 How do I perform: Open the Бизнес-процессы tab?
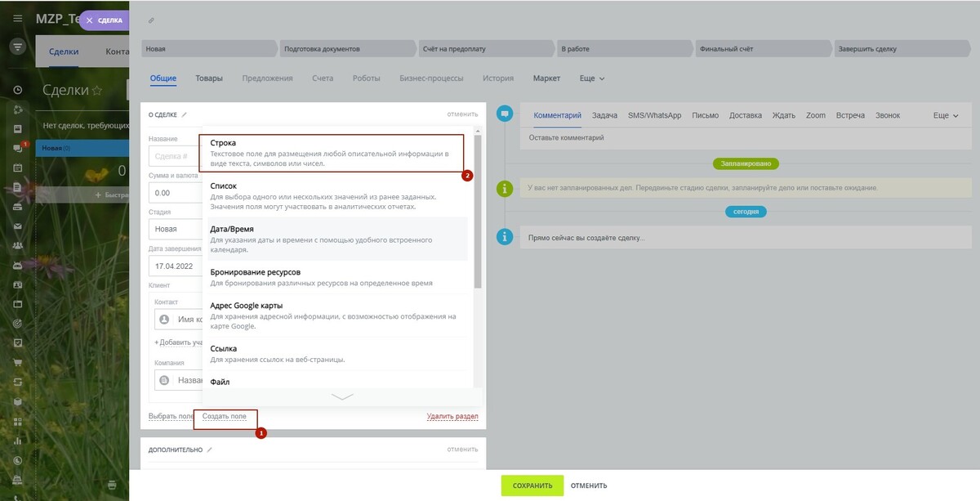coord(431,78)
